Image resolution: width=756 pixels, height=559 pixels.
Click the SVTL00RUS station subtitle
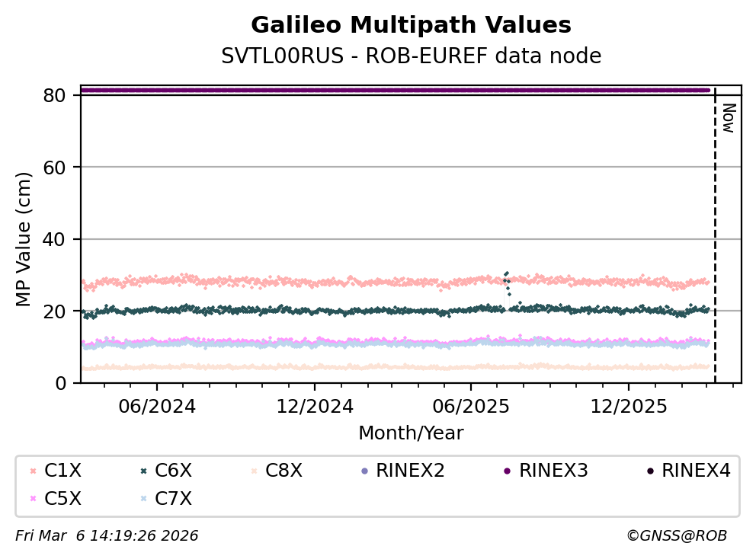pyautogui.click(x=411, y=56)
